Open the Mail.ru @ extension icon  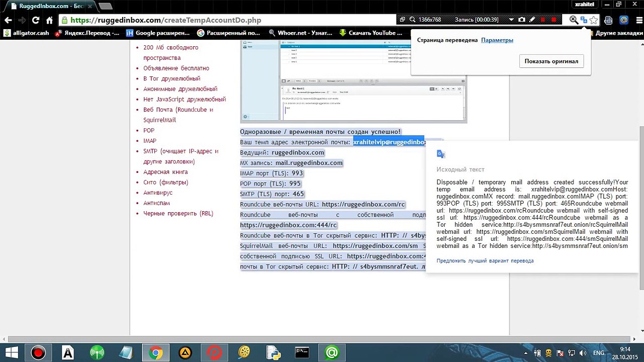(x=624, y=21)
